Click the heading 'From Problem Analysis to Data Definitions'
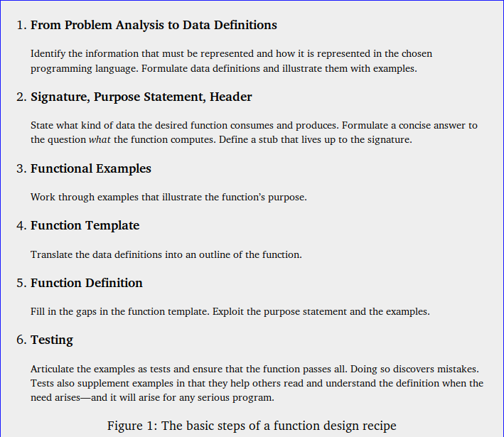Screen dimensions: 504x437 pyautogui.click(x=154, y=25)
